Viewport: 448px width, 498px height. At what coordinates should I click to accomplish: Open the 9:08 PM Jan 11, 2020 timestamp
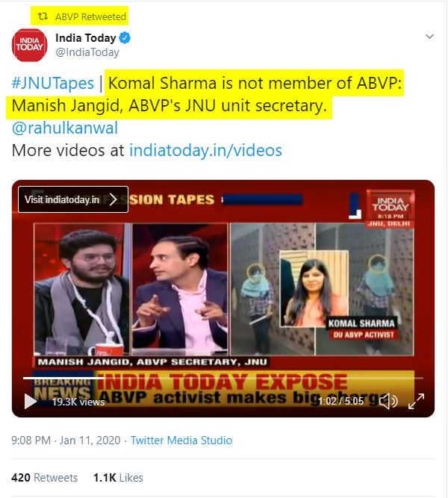(x=66, y=441)
